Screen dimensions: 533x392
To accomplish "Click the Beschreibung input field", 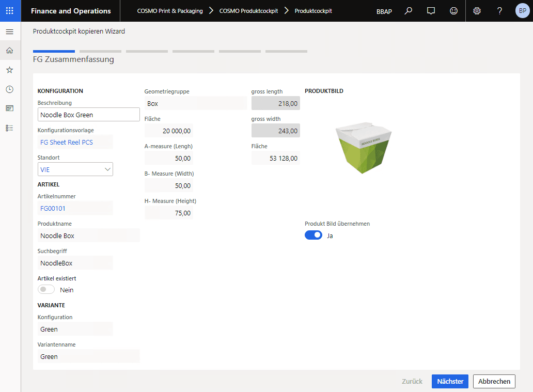I will click(88, 115).
